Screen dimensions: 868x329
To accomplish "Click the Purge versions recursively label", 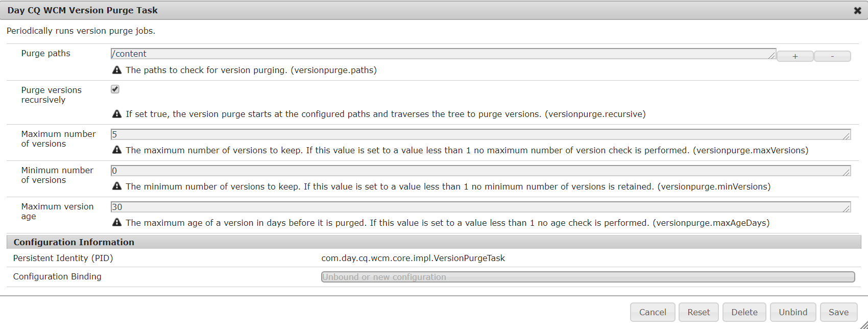I will tap(51, 95).
